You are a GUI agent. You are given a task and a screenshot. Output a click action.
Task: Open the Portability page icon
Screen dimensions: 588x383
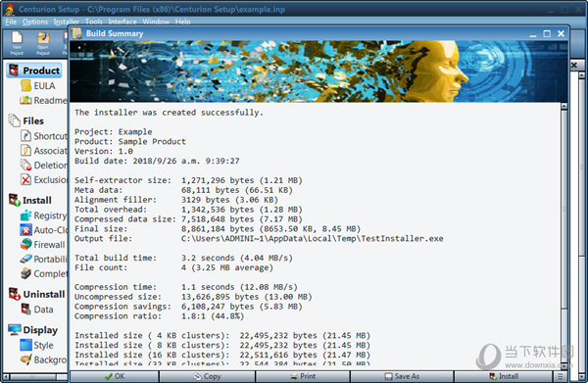point(25,259)
